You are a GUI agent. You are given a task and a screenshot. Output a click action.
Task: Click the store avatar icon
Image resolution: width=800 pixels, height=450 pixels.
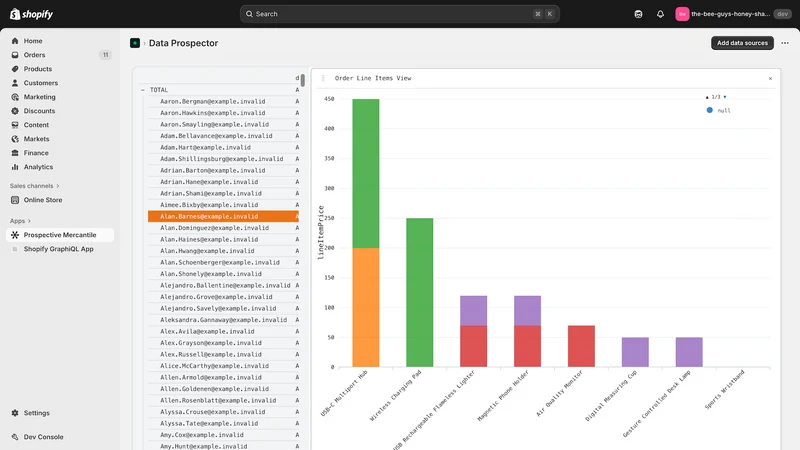coord(682,14)
